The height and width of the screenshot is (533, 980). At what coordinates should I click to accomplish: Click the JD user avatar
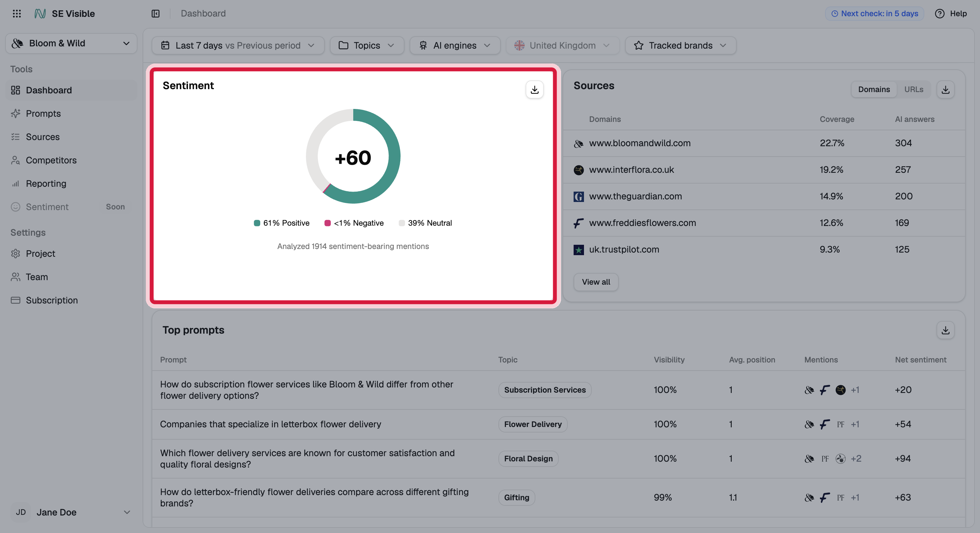coord(21,512)
